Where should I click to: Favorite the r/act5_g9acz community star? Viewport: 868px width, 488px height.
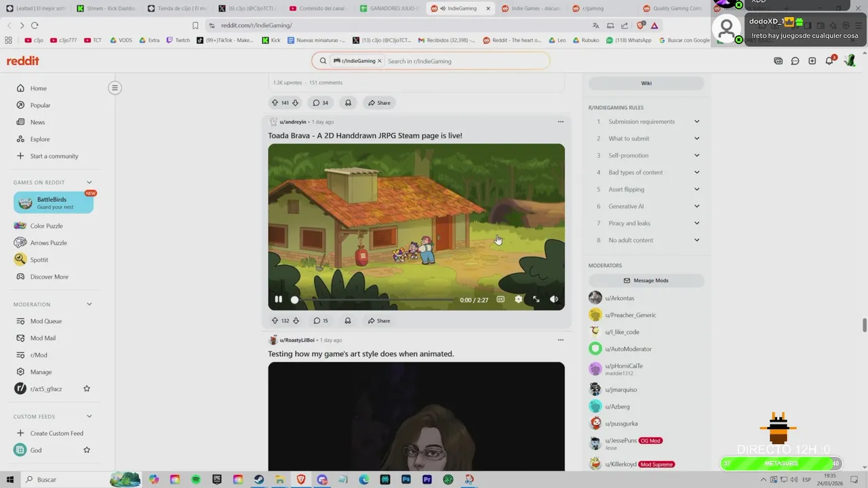87,389
